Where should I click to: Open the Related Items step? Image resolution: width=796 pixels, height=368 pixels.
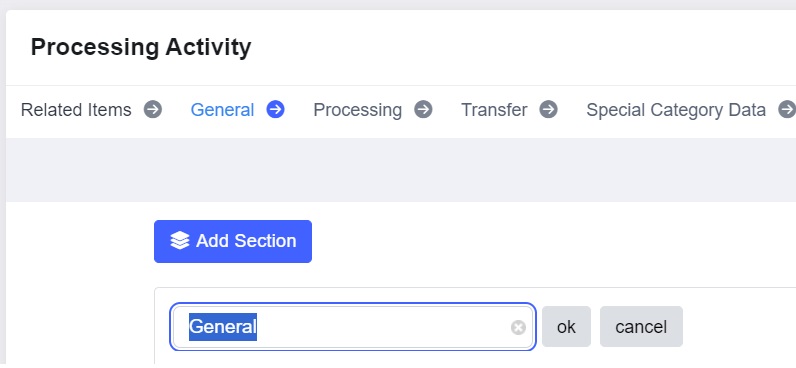(x=76, y=110)
